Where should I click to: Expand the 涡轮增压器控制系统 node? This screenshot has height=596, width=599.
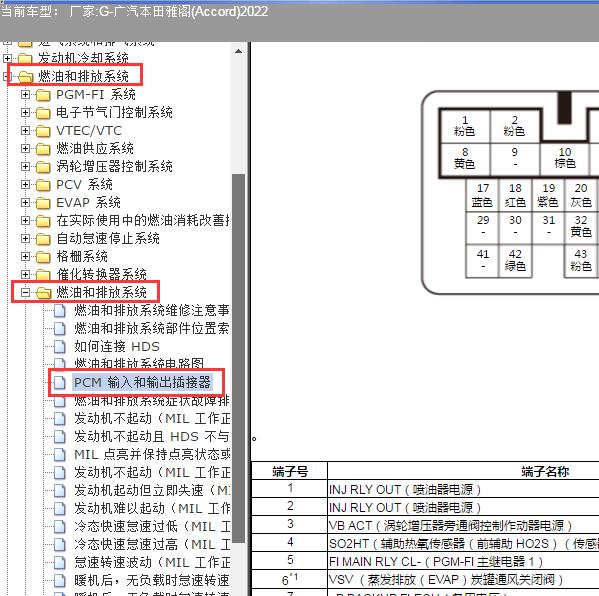click(x=25, y=167)
